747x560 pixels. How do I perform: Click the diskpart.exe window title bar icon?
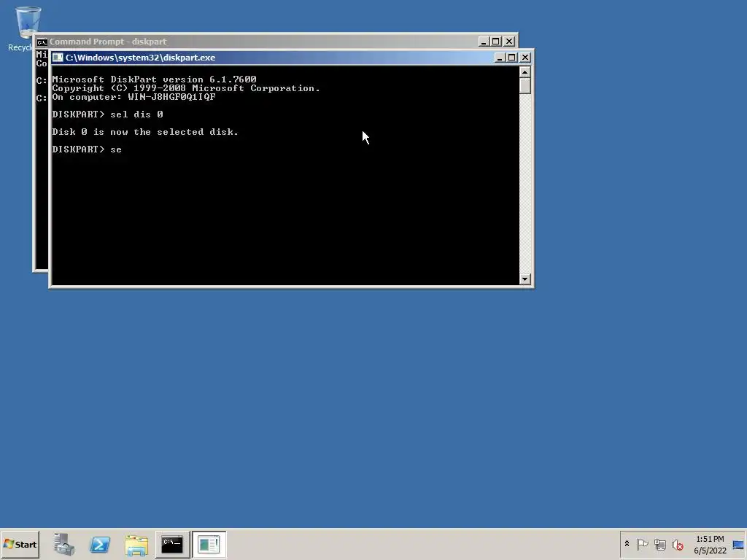coord(58,58)
